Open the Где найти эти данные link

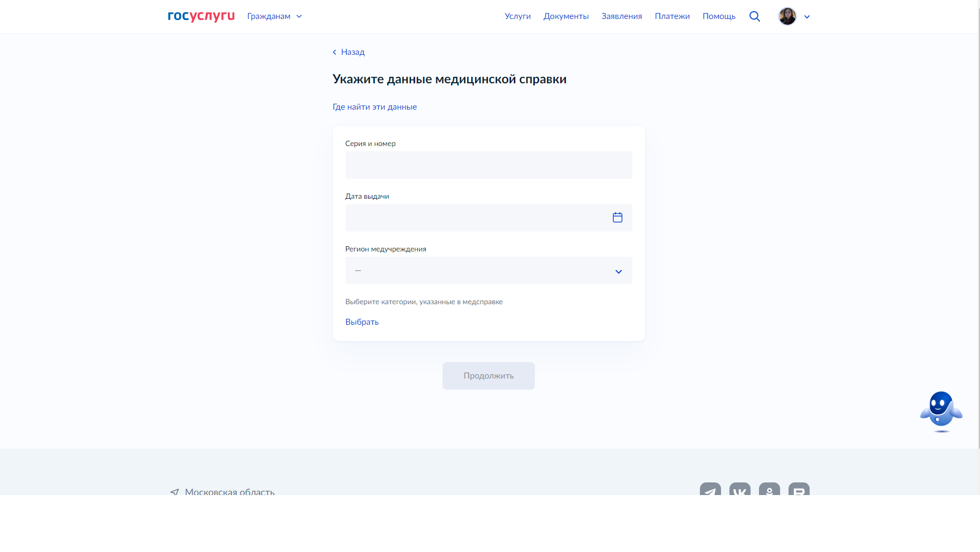374,107
